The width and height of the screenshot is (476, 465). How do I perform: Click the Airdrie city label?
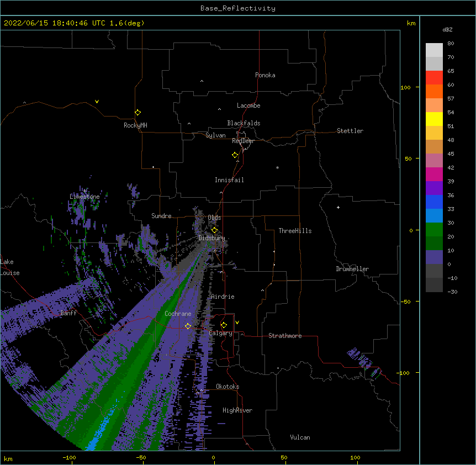[x=223, y=297]
